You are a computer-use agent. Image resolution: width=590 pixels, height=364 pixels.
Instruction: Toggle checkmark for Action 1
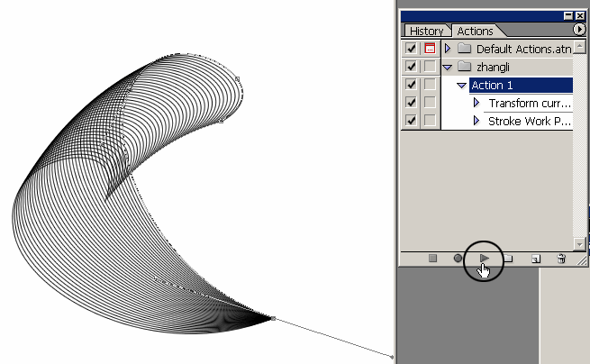click(x=411, y=84)
